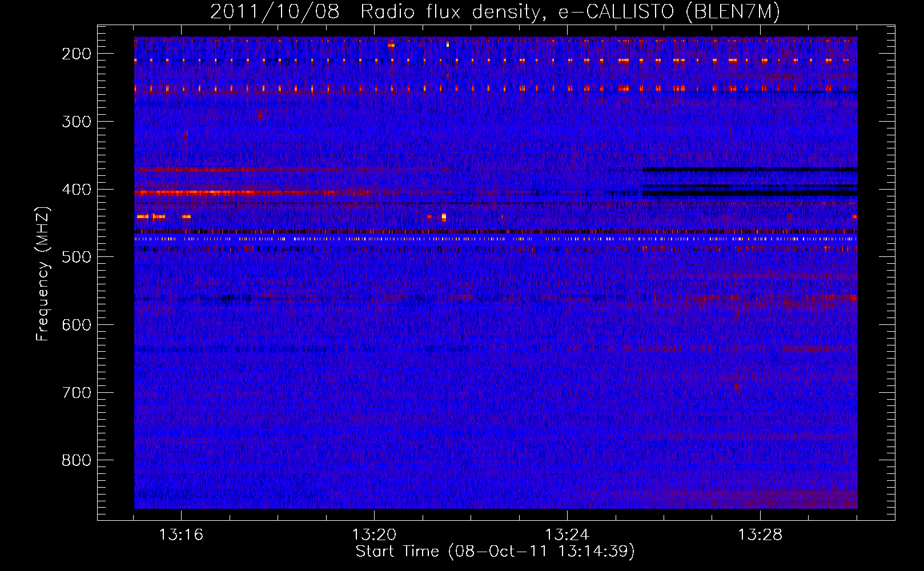
Task: Click the 13:20 time tick label
Action: point(374,535)
